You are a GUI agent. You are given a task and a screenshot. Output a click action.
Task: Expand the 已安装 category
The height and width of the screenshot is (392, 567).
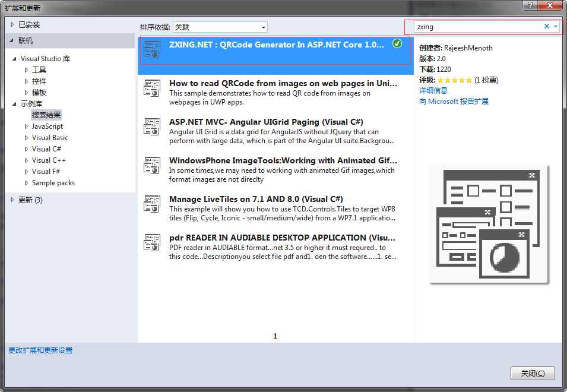(12, 24)
